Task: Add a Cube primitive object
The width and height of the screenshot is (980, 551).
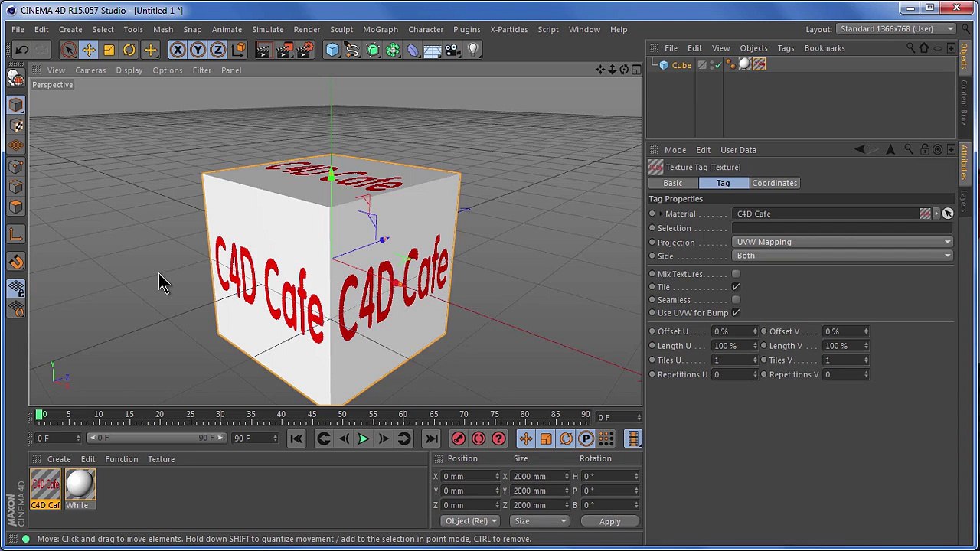Action: [332, 50]
